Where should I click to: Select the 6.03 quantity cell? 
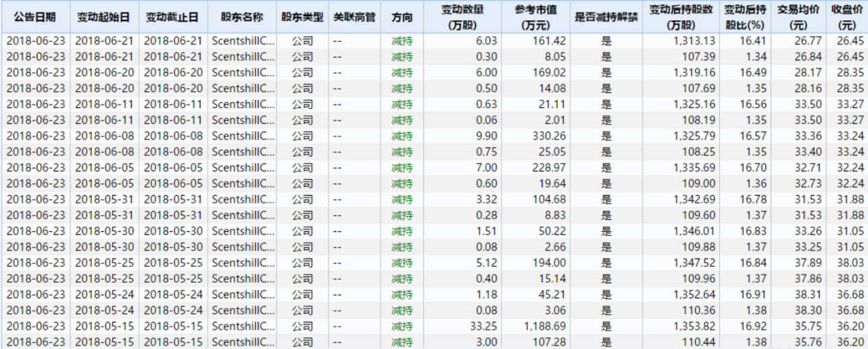tap(462, 40)
